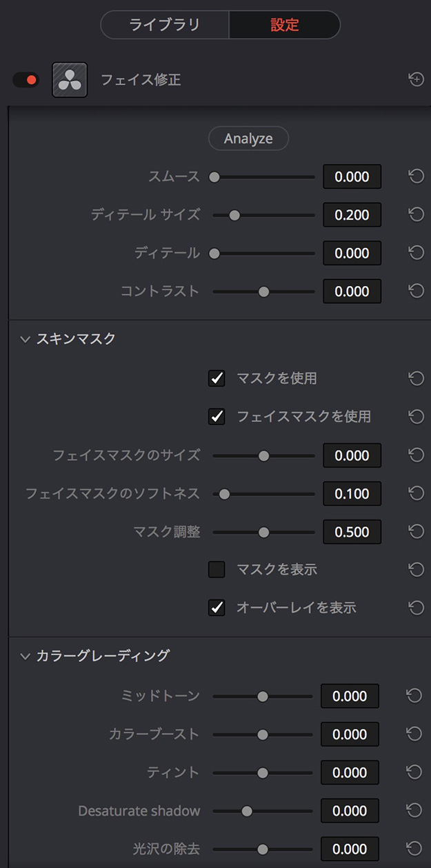Screen dimensions: 431x868
Task: Reset the コントラスト parameter
Action: [416, 291]
